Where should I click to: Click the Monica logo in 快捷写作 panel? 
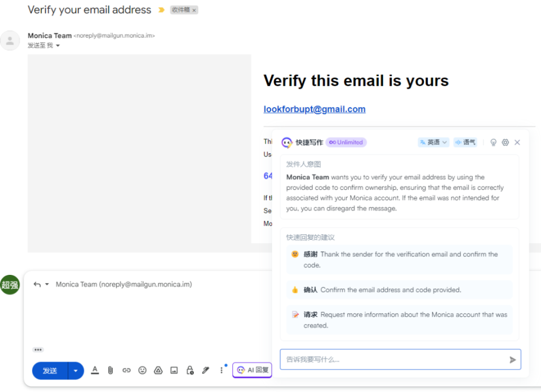287,142
